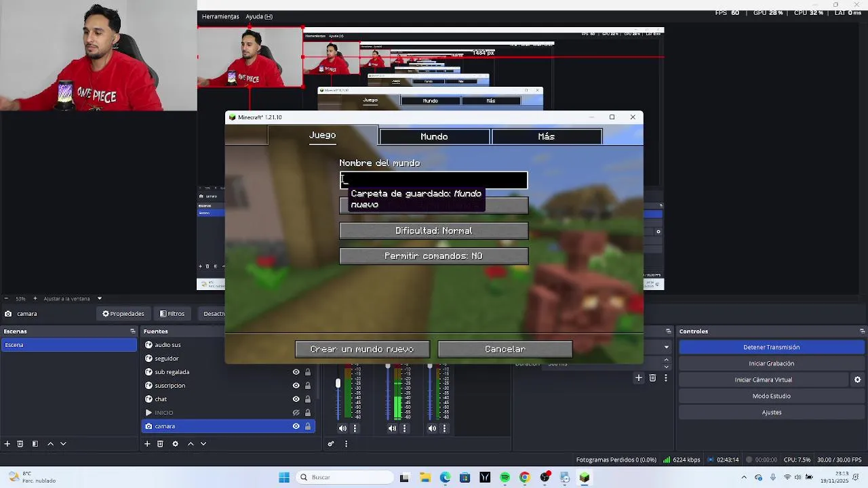The image size is (868, 488).
Task: Decrease transition duration with down arrow
Action: 666,367
